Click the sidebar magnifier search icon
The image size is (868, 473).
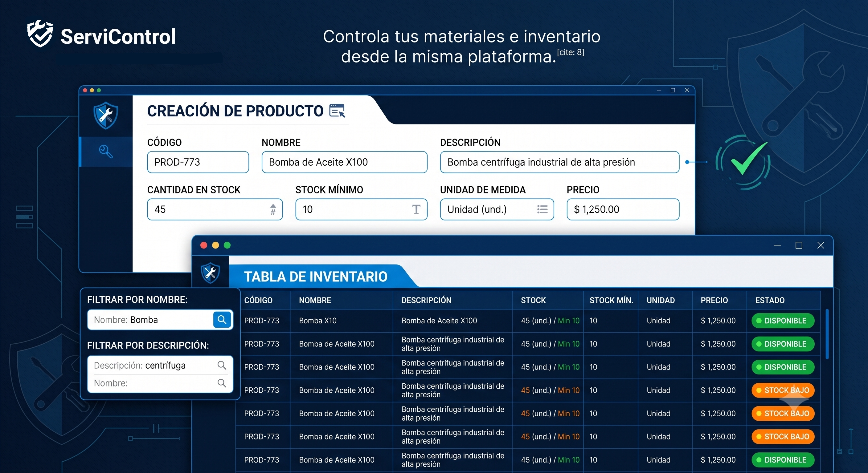[x=106, y=152]
